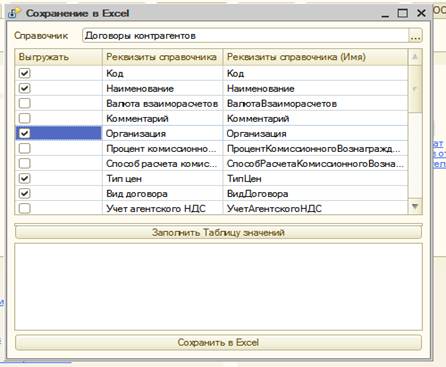Click the table scrollbar up arrow
Image resolution: width=446 pixels, height=367 pixels.
tap(415, 57)
